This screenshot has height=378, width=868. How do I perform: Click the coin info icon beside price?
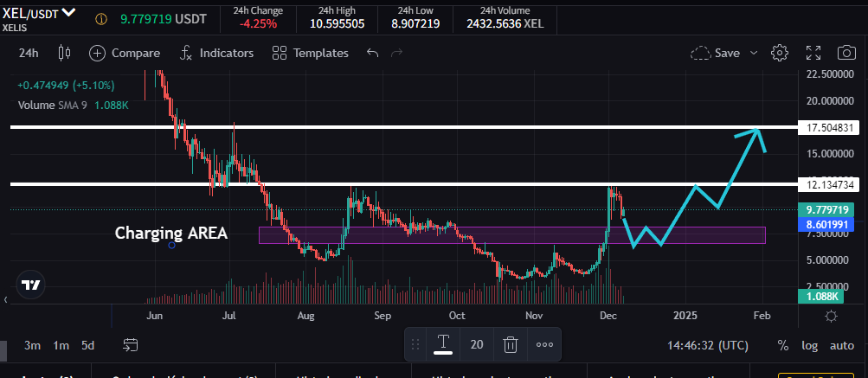click(x=101, y=19)
